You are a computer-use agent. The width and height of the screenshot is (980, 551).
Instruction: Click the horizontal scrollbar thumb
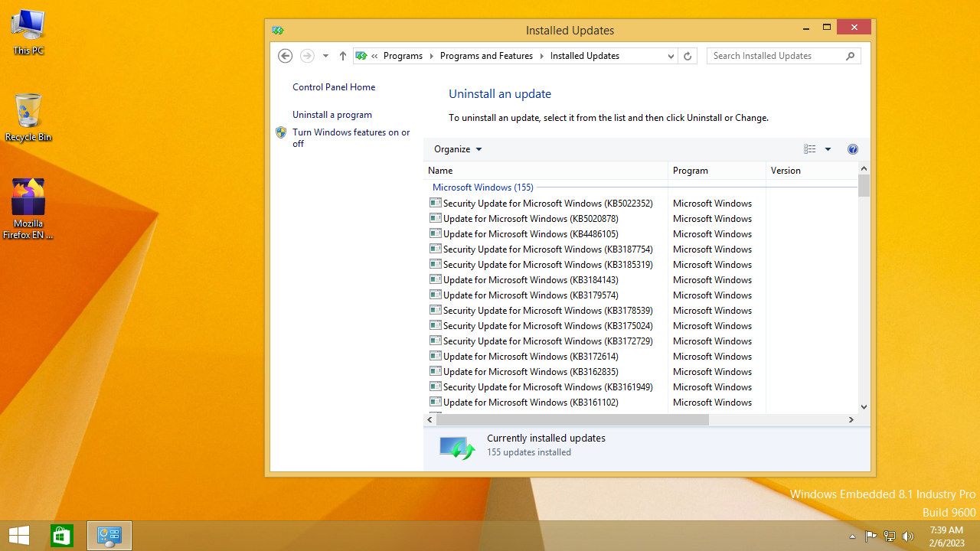573,420
